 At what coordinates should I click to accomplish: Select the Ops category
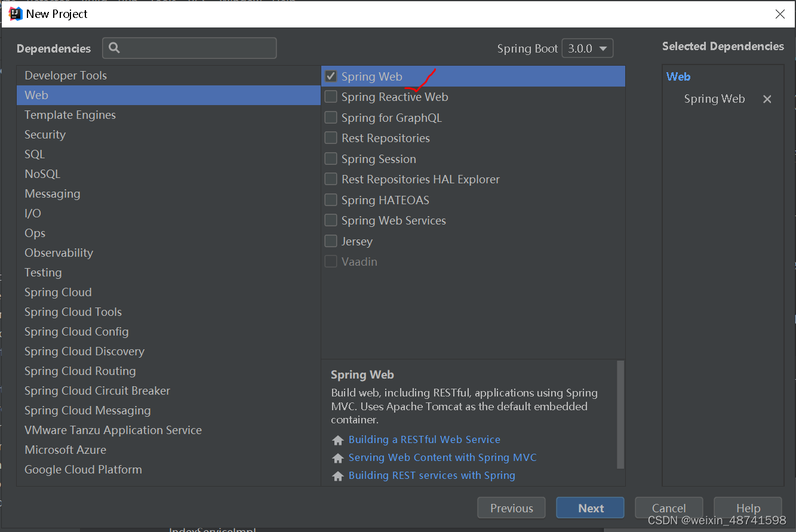point(168,233)
